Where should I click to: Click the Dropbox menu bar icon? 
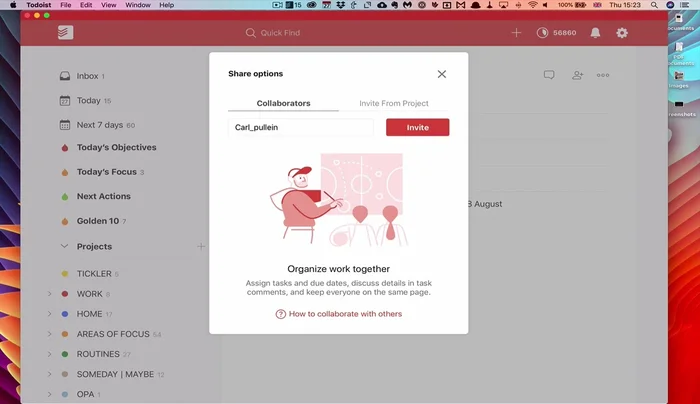coord(340,5)
